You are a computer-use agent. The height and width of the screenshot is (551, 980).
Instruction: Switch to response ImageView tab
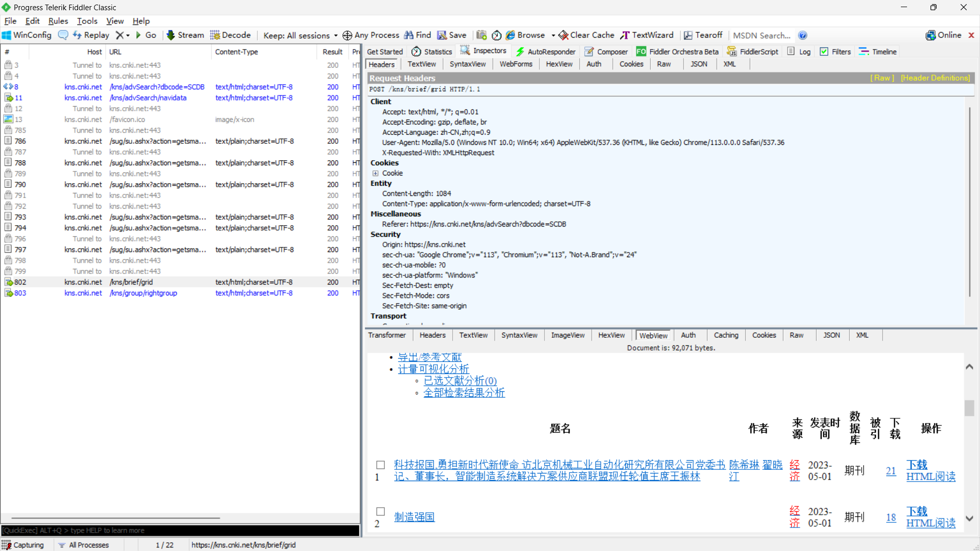click(568, 335)
